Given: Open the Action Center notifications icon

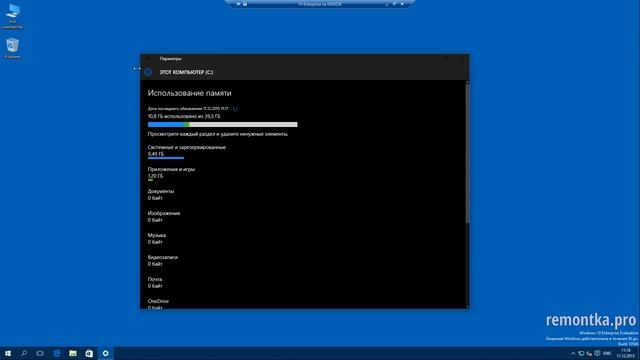Looking at the screenshot, I should (x=597, y=353).
